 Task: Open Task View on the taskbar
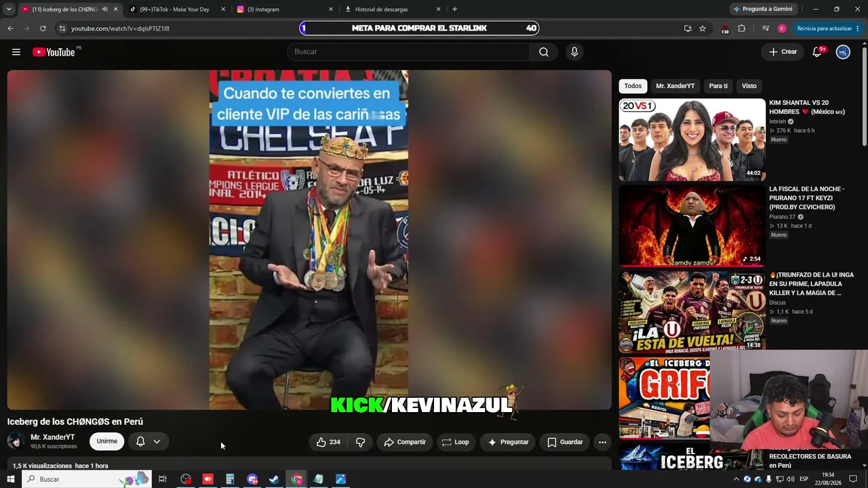coord(163,479)
